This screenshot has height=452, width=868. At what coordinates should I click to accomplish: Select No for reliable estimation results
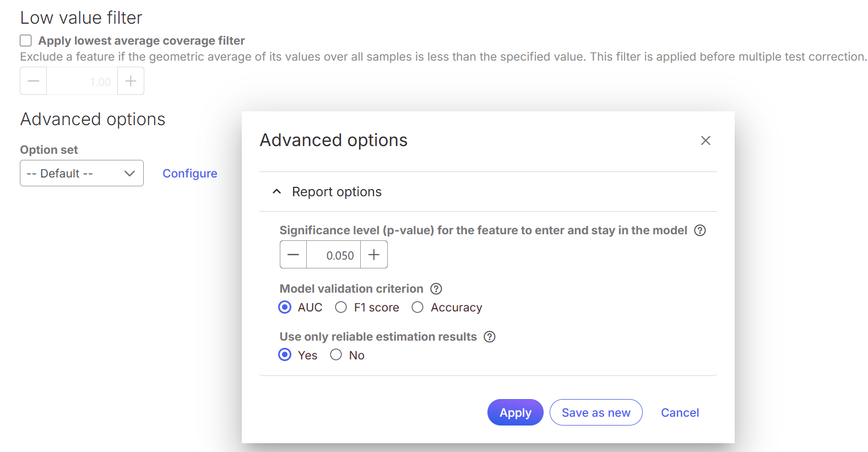tap(336, 354)
